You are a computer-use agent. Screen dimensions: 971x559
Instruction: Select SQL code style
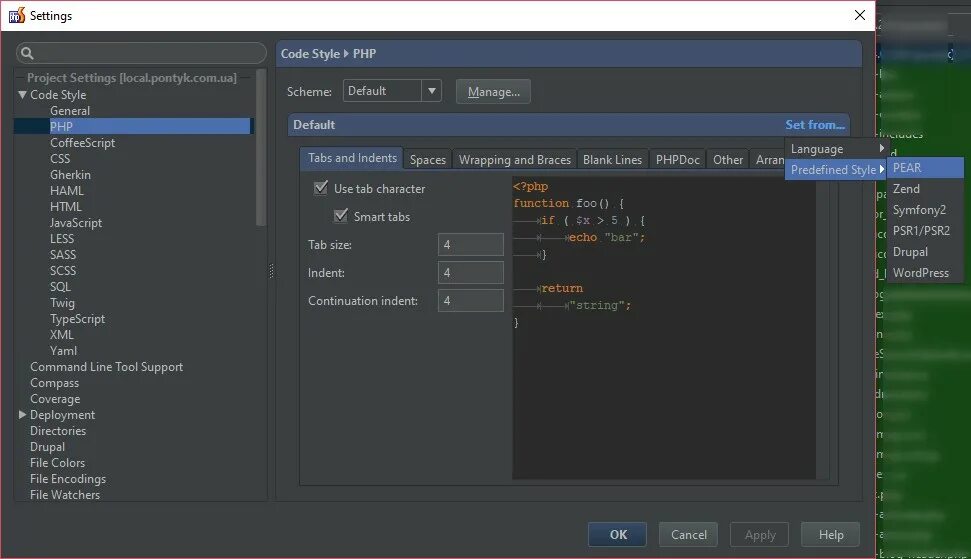(x=60, y=287)
